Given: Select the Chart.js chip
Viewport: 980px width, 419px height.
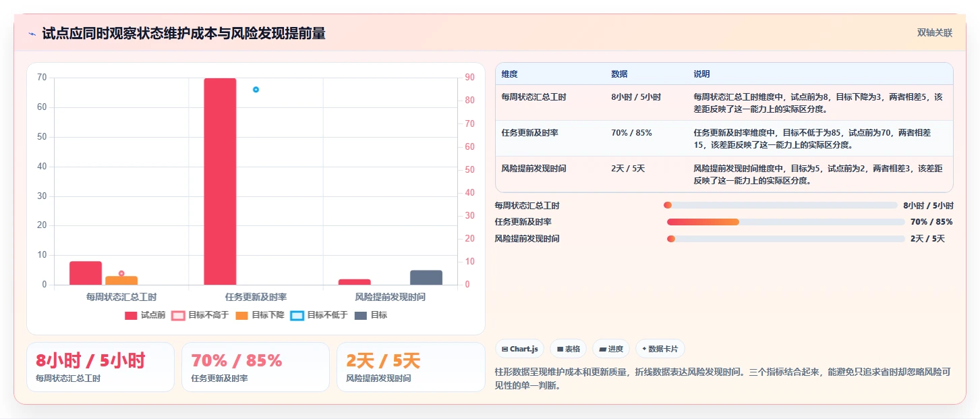Looking at the screenshot, I should (x=520, y=349).
